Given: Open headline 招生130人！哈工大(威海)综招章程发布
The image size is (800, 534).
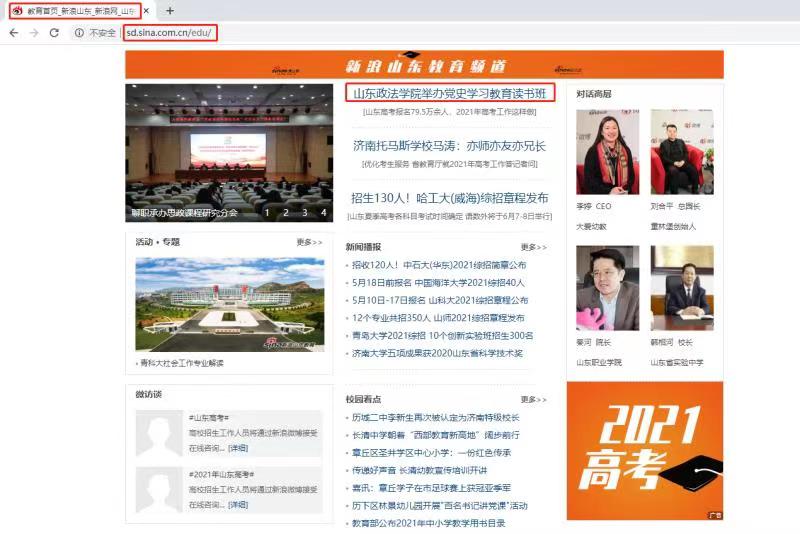Looking at the screenshot, I should point(449,198).
